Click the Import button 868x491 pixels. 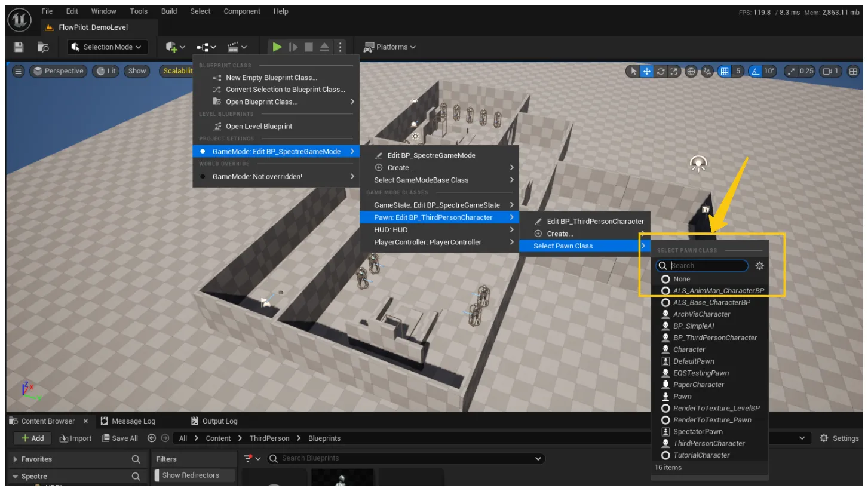point(76,438)
